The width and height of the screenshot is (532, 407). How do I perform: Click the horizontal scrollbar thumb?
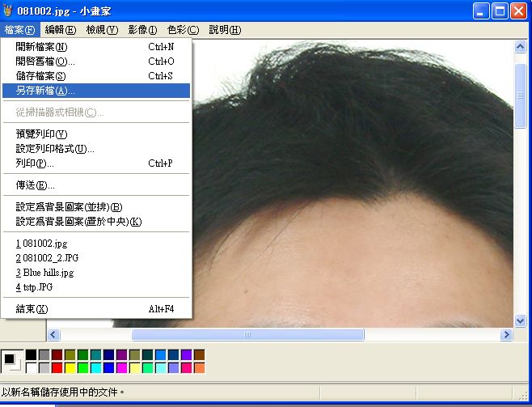(x=247, y=334)
